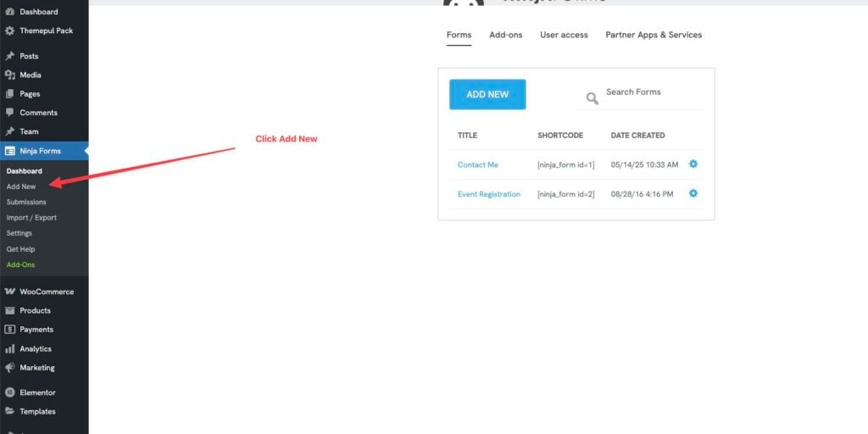Sort by DATE CREATED column header
Image resolution: width=868 pixels, height=434 pixels.
(x=637, y=135)
